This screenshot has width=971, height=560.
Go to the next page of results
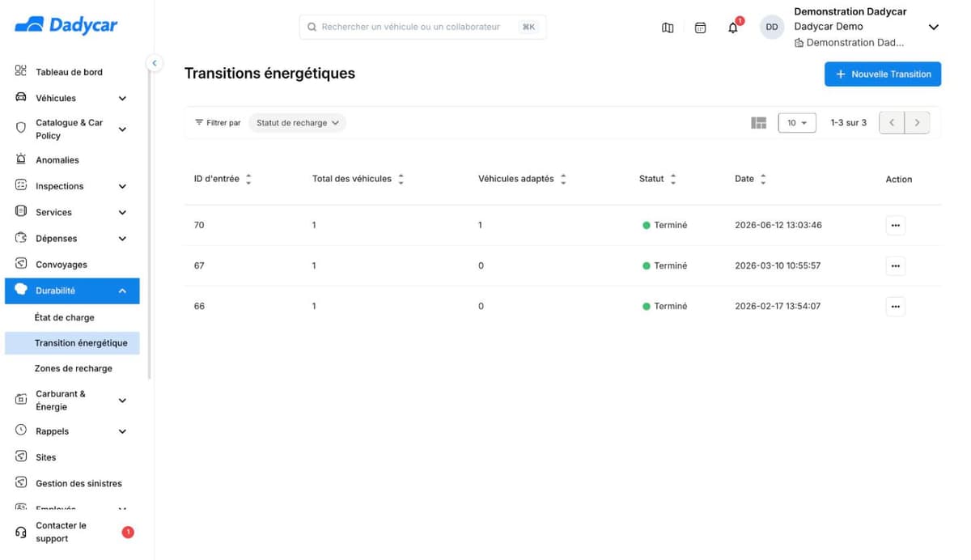(917, 123)
